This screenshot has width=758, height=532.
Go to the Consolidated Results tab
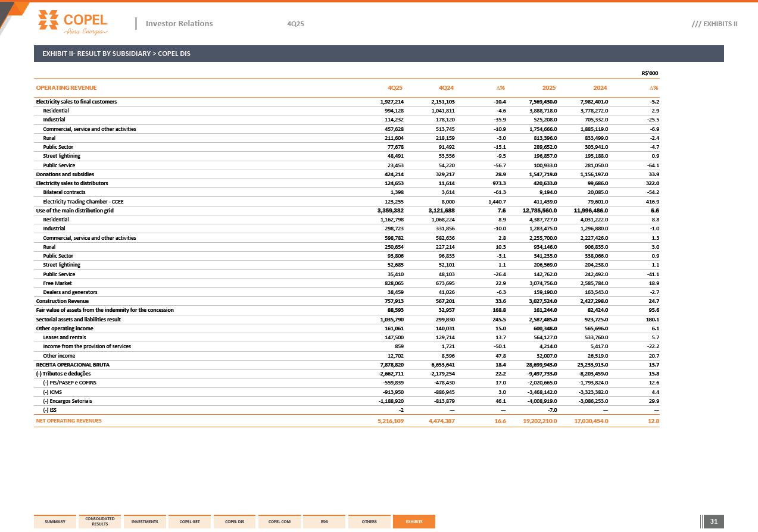[x=100, y=522]
